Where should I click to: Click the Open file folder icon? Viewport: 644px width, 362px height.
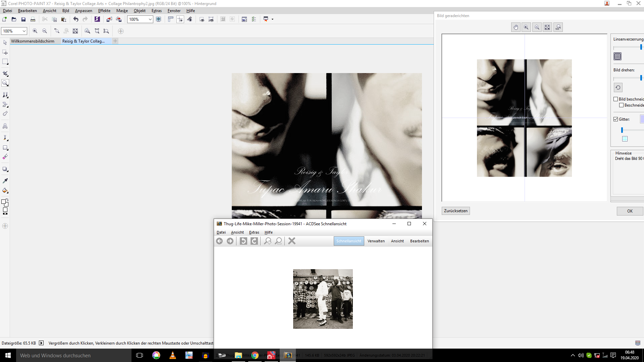point(14,19)
